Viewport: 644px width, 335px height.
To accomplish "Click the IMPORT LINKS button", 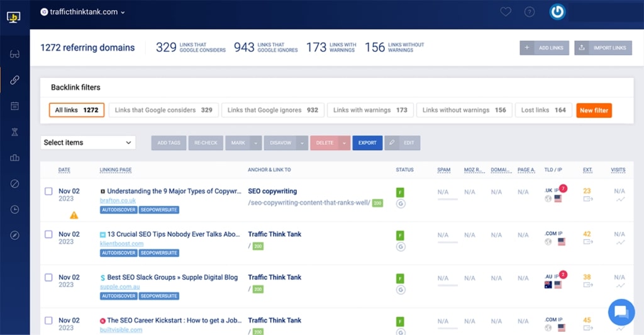I will [x=603, y=48].
